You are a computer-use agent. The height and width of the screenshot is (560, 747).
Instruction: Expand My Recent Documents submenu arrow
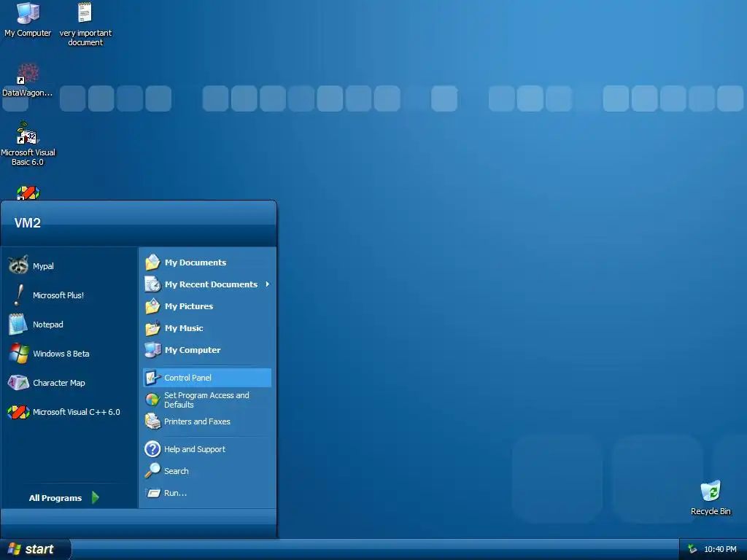(267, 284)
